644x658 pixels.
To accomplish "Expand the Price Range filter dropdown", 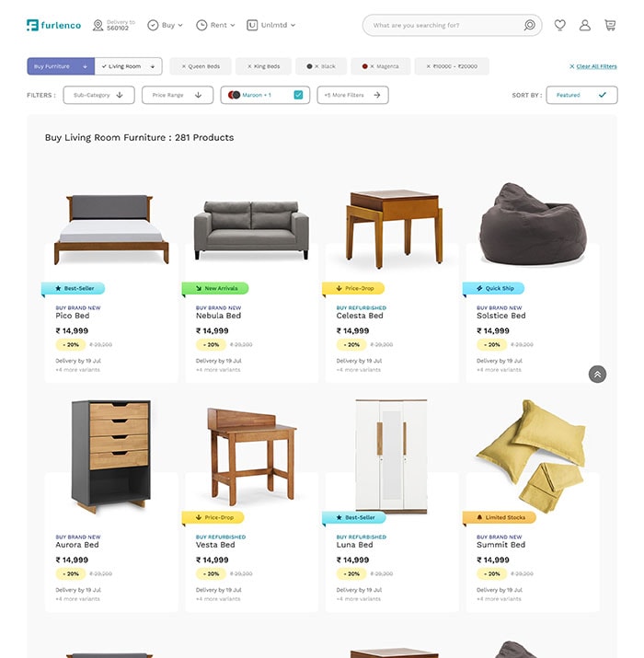I will coord(178,96).
